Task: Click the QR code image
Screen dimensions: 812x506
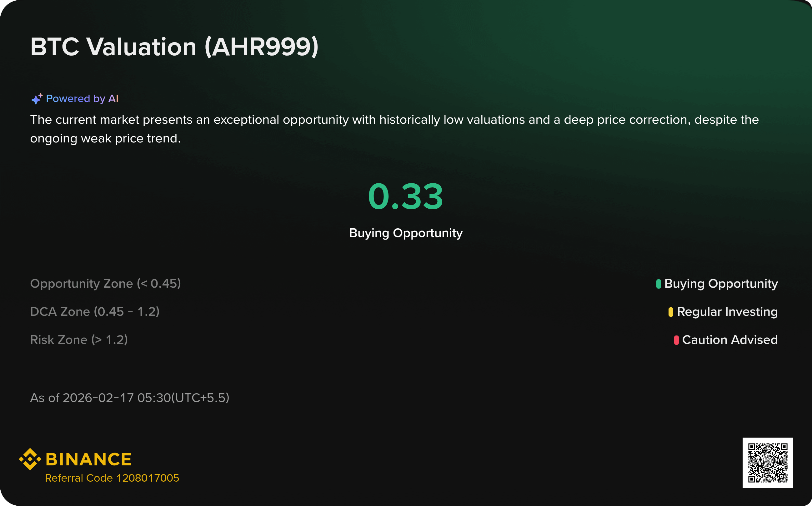Action: tap(768, 463)
